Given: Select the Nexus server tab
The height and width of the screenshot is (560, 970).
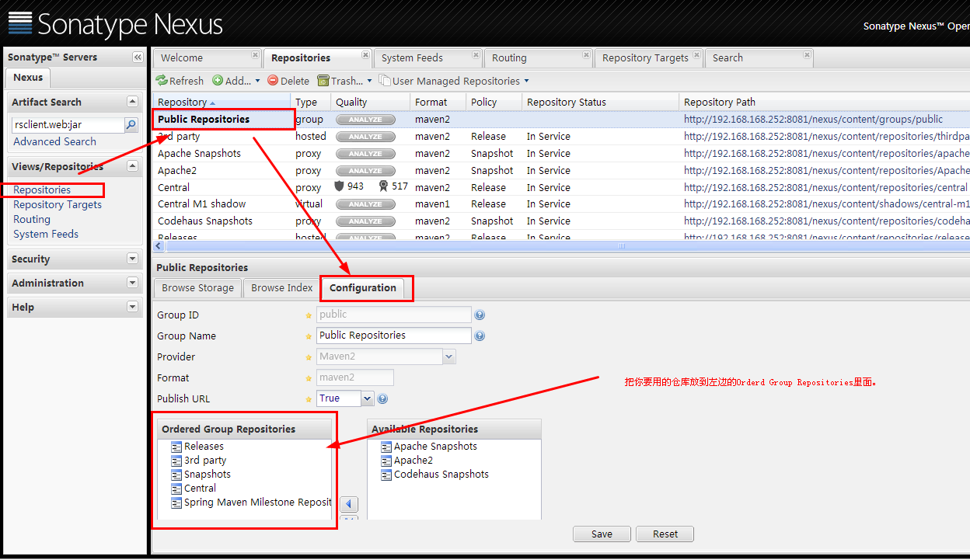Looking at the screenshot, I should pos(28,78).
